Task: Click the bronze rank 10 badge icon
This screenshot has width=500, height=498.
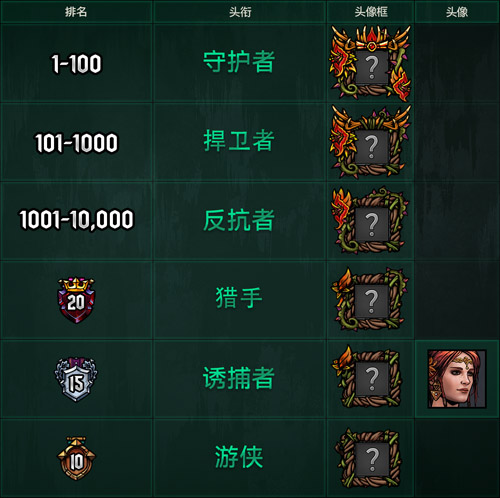Action: [x=76, y=458]
